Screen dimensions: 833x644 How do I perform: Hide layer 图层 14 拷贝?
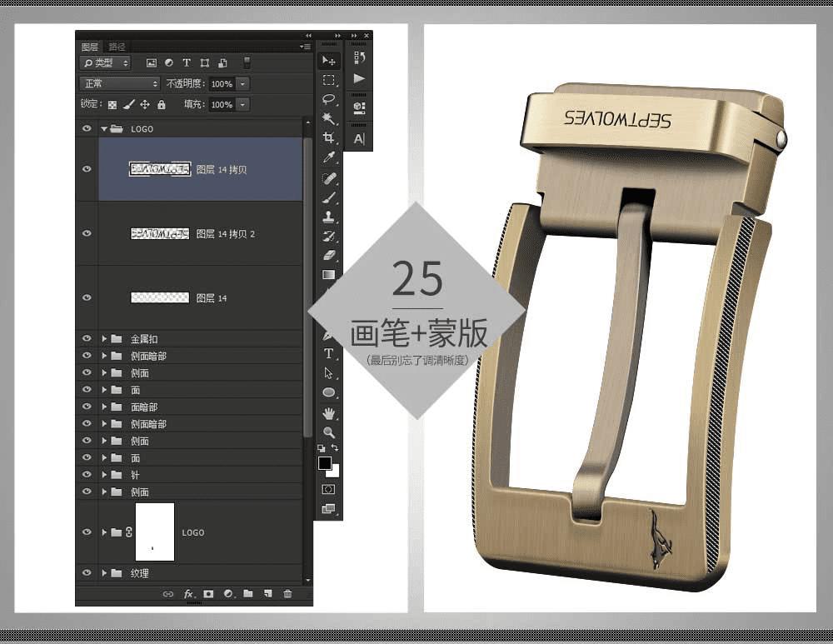click(x=87, y=169)
